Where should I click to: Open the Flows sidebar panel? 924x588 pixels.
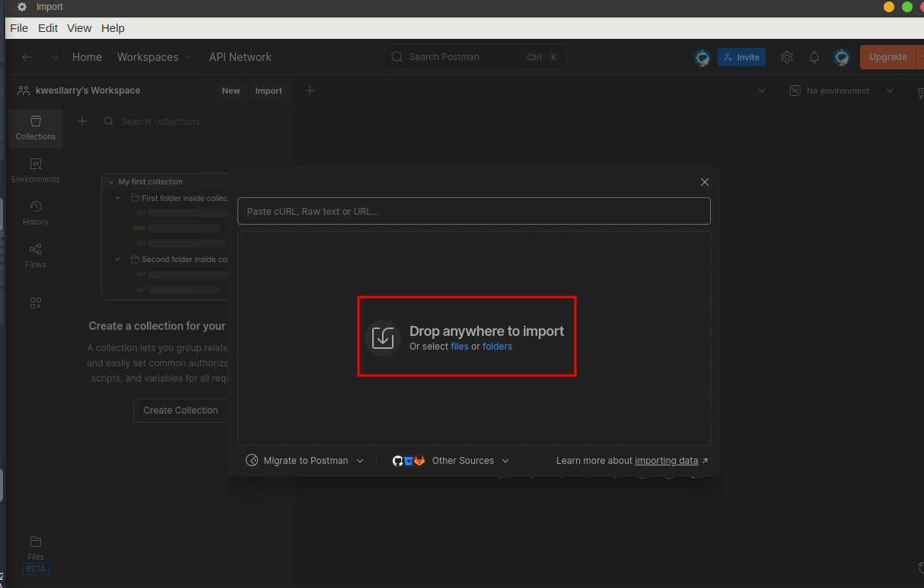click(35, 254)
